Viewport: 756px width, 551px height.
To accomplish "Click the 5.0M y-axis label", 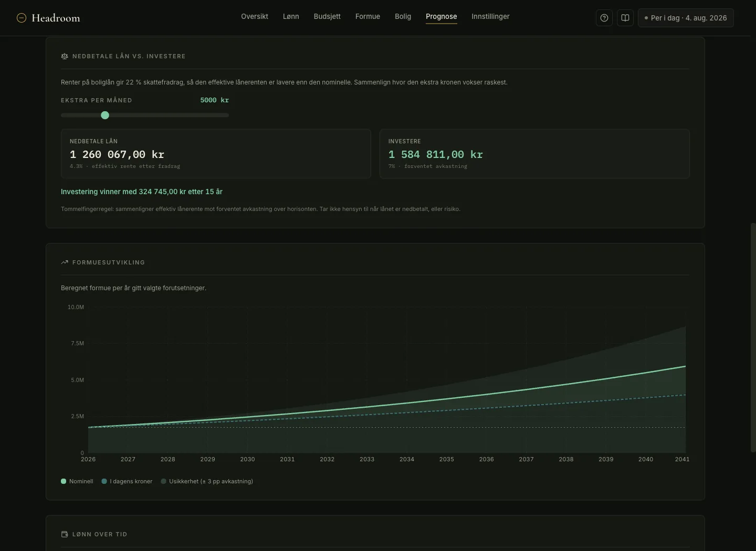I will click(77, 380).
